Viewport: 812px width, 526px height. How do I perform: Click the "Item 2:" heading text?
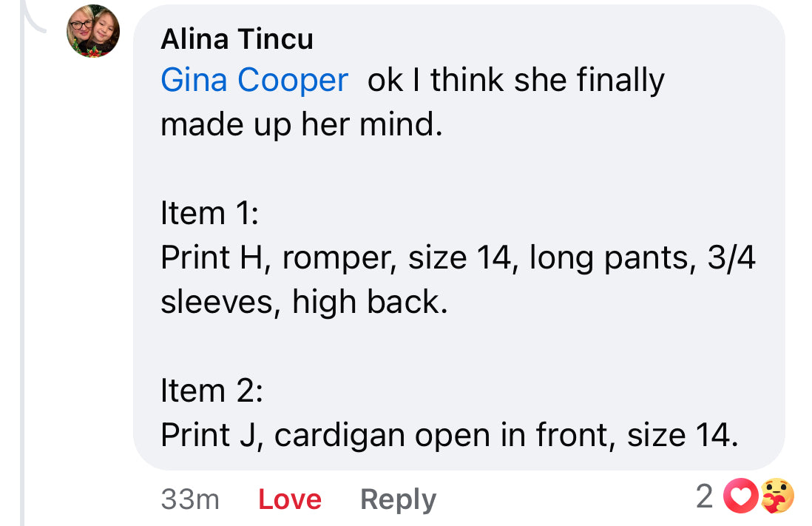(212, 391)
